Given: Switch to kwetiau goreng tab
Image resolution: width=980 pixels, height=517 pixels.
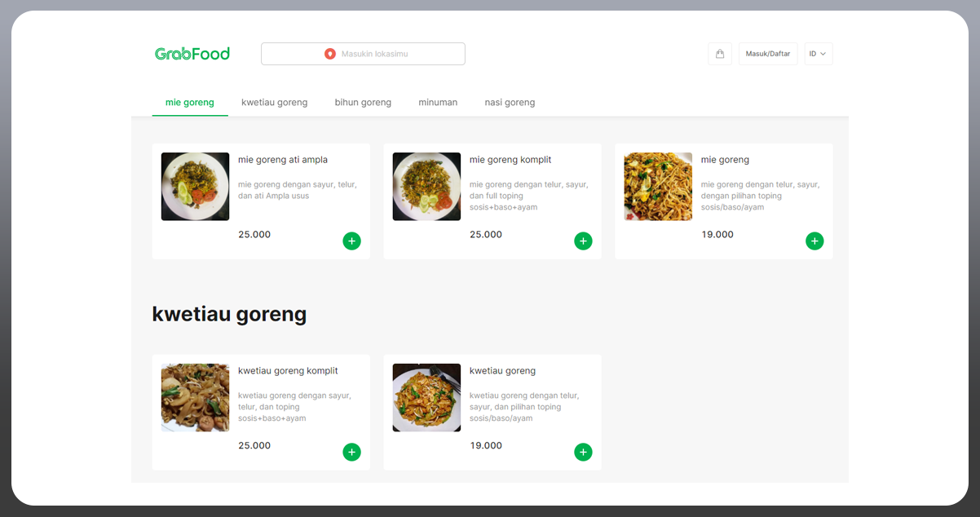Looking at the screenshot, I should [x=274, y=103].
